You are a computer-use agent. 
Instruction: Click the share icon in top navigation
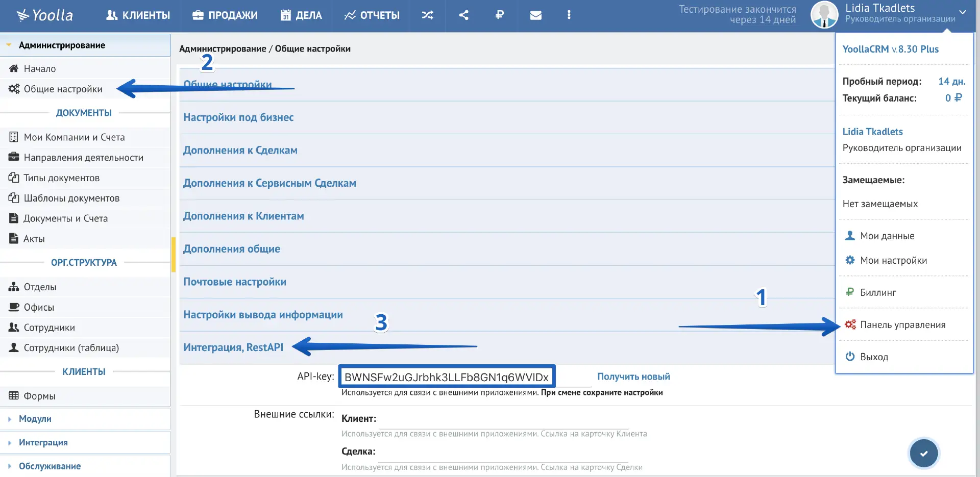click(463, 15)
